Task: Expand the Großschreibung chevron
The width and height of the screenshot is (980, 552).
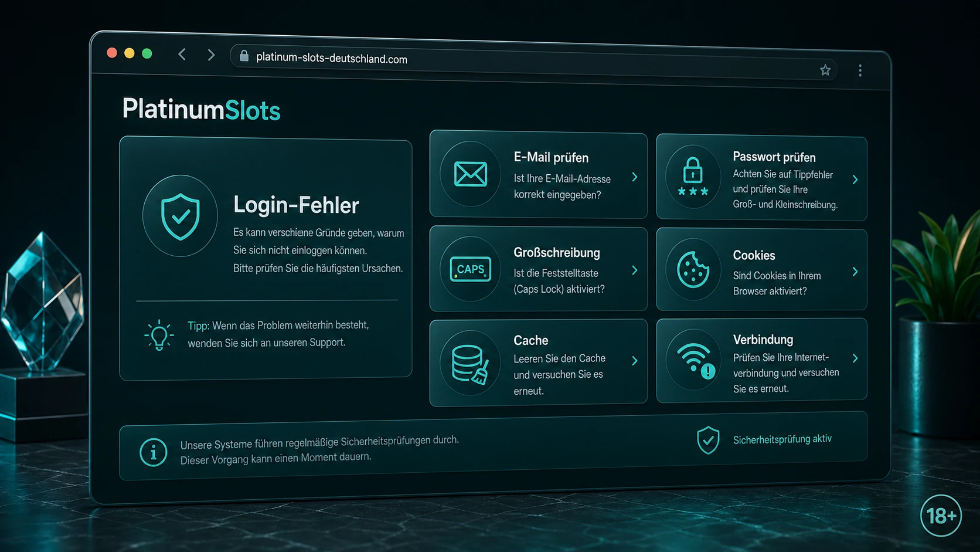Action: tap(635, 270)
